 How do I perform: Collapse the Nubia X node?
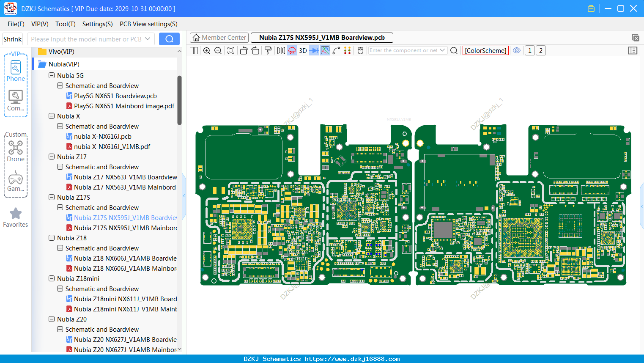coord(52,116)
